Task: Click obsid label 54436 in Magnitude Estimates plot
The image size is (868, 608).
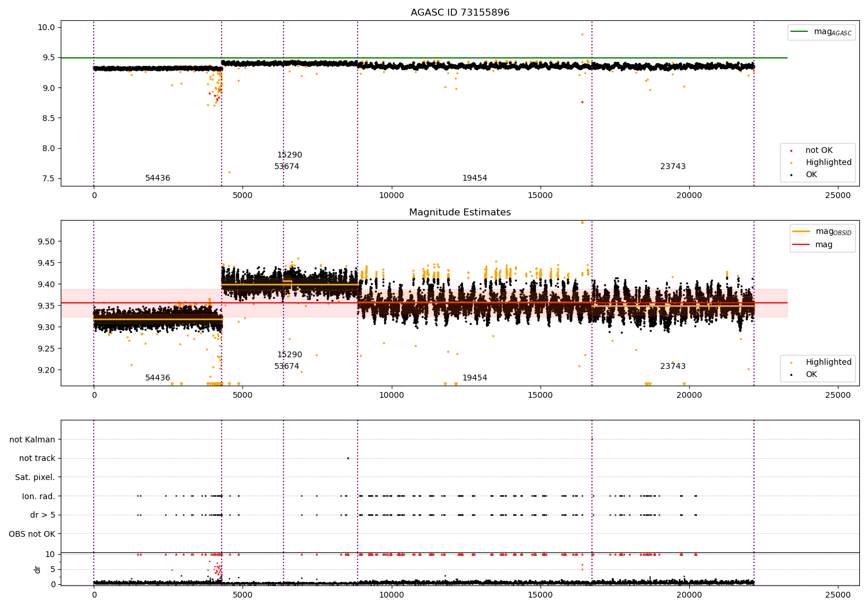Action: [157, 378]
